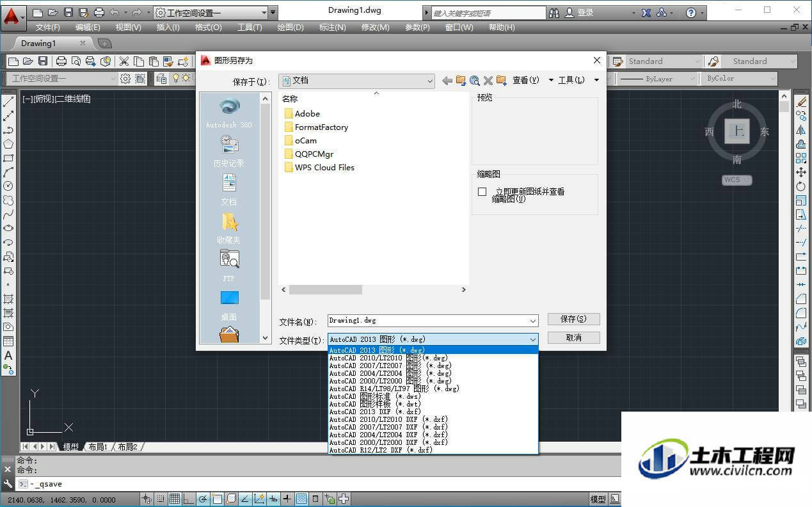Toggle Transparency display in the status bar
The image size is (812, 507).
tap(301, 499)
